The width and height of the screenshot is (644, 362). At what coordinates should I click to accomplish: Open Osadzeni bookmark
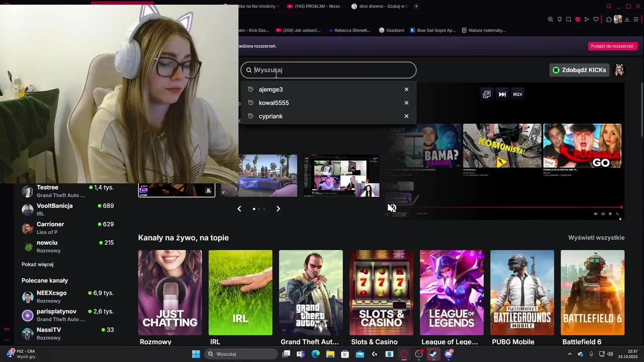coord(391,30)
